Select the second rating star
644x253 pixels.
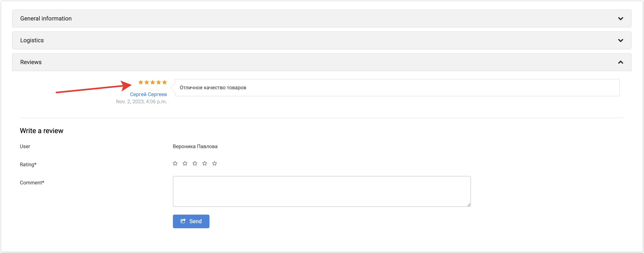(185, 163)
